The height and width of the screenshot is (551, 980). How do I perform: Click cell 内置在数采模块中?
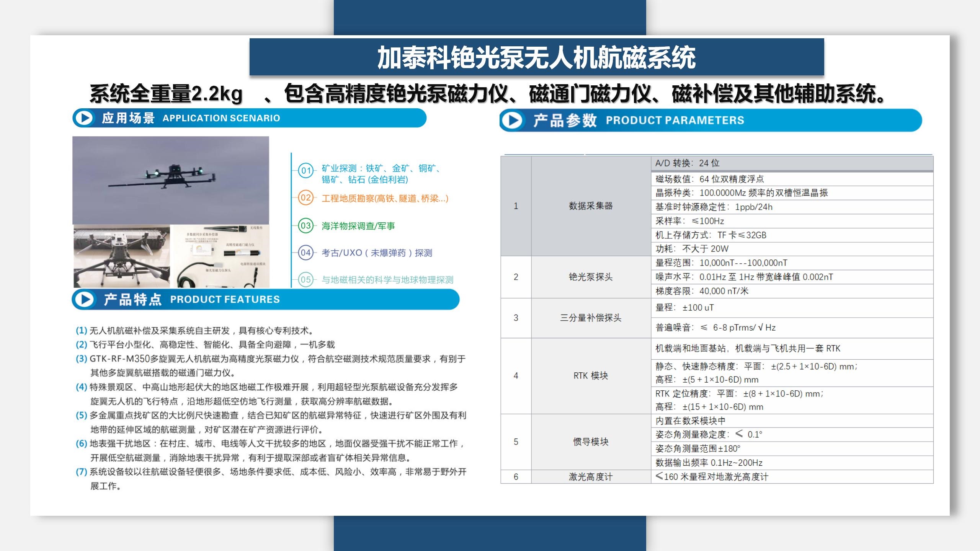click(792, 421)
